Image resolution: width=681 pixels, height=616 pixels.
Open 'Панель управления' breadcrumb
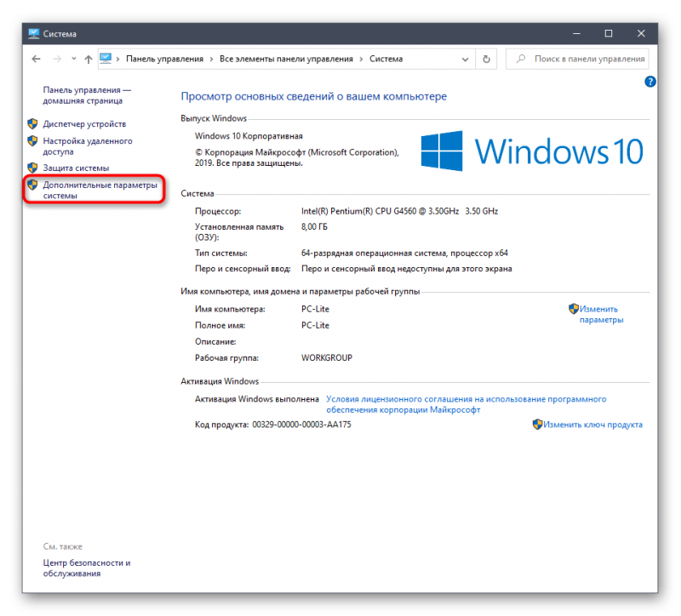click(x=164, y=59)
